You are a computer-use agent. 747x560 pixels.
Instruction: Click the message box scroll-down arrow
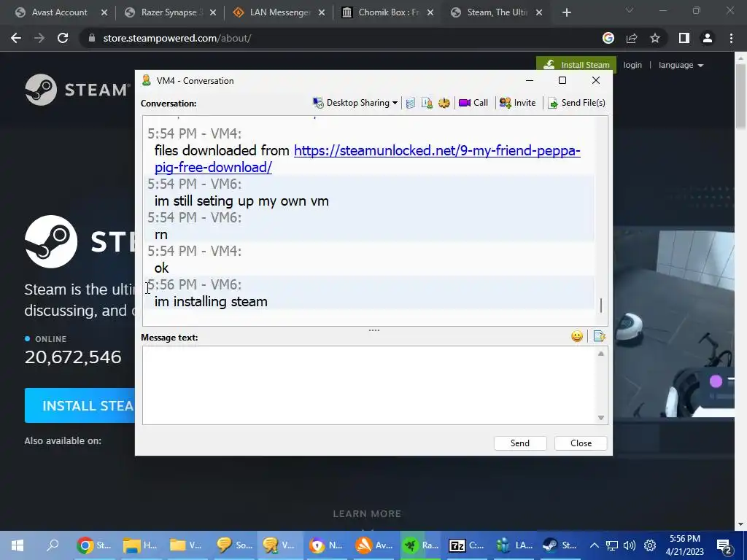click(x=601, y=418)
